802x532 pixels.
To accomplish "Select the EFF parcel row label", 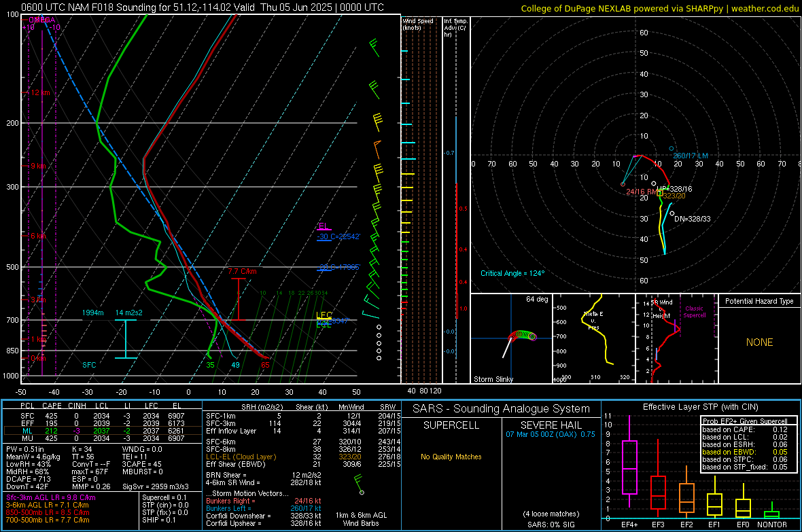I will [27, 423].
